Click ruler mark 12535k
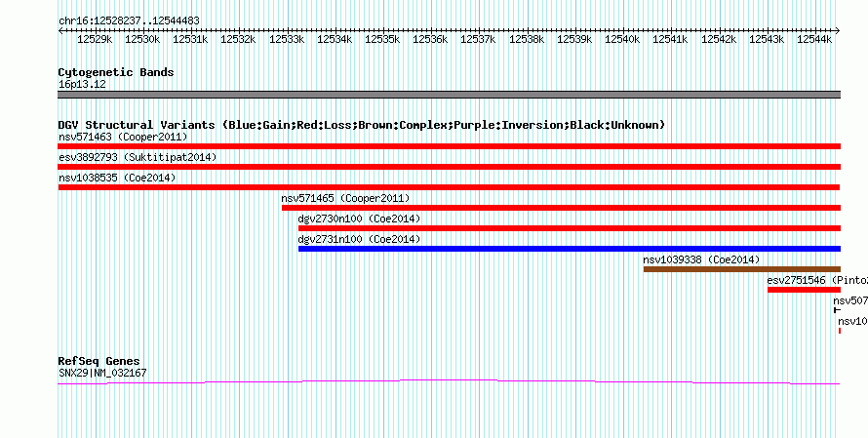This screenshot has height=438, width=868. (x=383, y=40)
